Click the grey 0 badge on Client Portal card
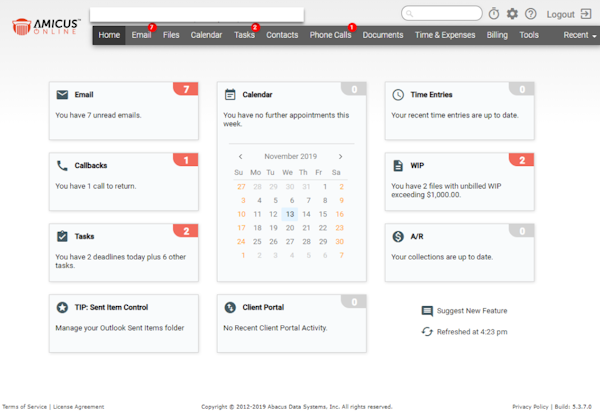This screenshot has width=600, height=413. pyautogui.click(x=354, y=302)
